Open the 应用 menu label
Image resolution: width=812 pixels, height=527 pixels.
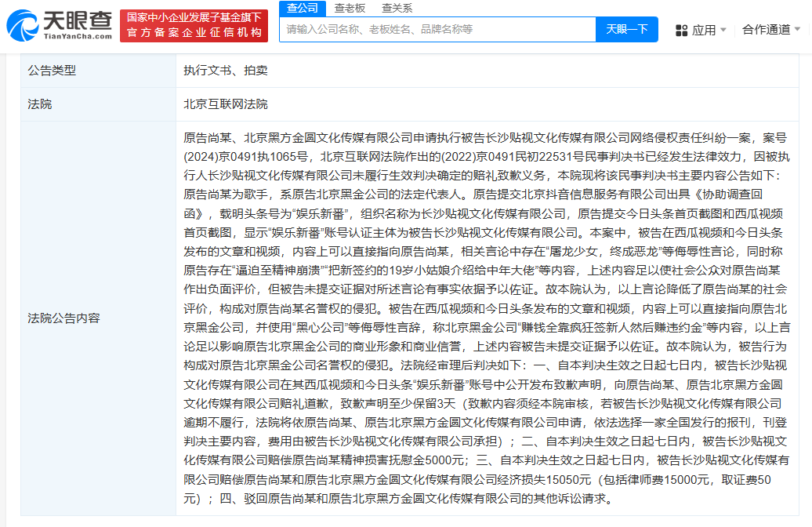click(x=704, y=30)
